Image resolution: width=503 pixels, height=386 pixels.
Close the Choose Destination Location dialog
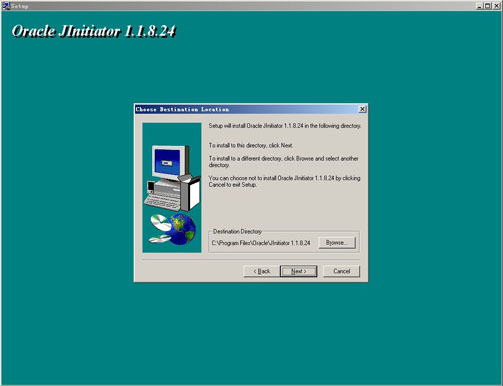tap(362, 109)
